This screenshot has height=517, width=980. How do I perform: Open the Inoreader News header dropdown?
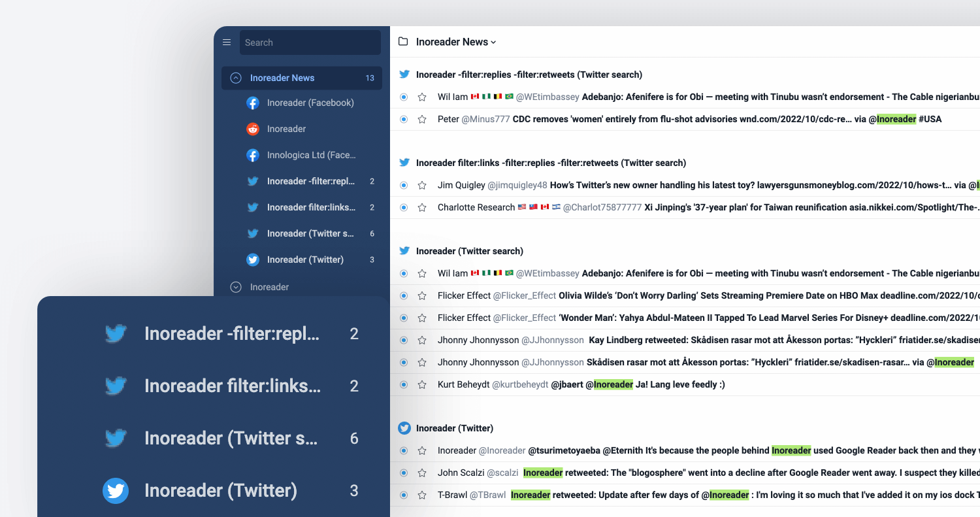click(492, 41)
